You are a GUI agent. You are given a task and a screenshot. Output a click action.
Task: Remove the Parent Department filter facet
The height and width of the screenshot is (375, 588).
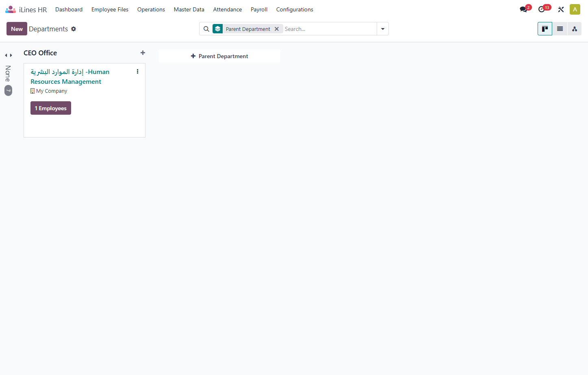point(277,29)
